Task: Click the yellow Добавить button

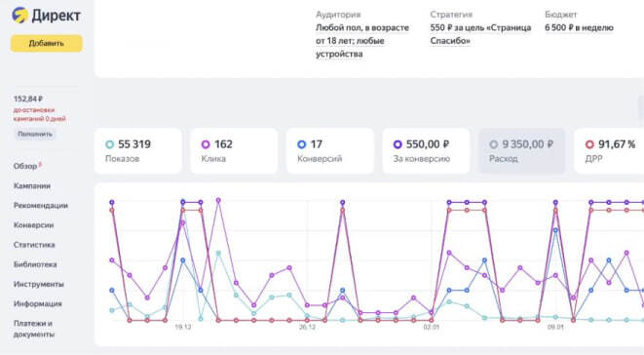Action: 47,43
